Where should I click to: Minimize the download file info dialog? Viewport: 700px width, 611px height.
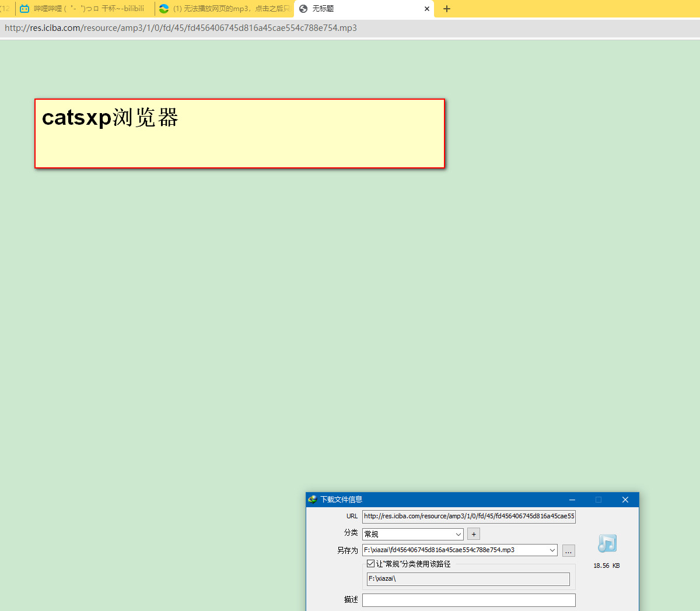coord(572,500)
